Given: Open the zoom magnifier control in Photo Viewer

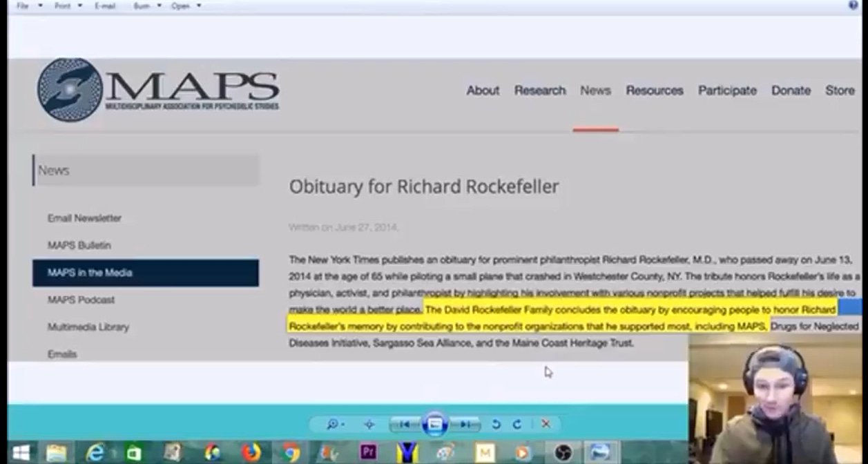Looking at the screenshot, I should [335, 424].
